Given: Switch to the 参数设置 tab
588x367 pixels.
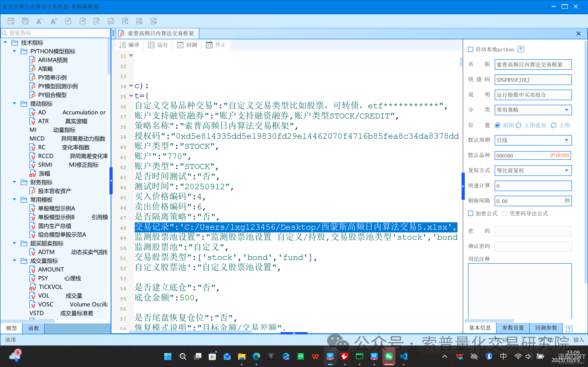Looking at the screenshot, I should (x=513, y=328).
